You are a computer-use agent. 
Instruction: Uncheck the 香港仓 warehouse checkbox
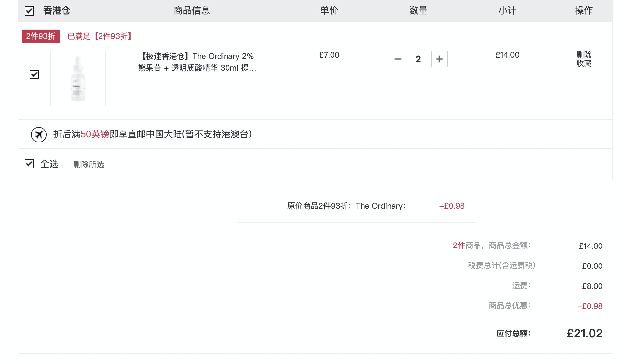point(29,11)
